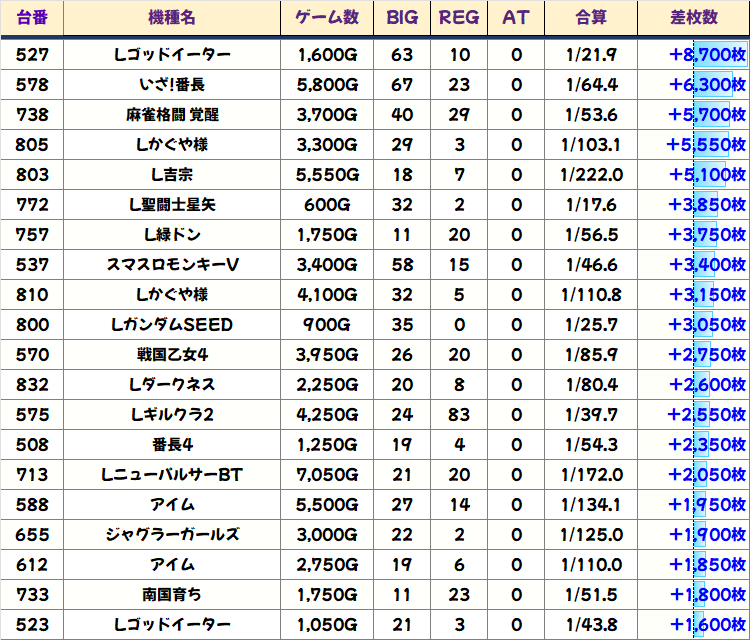Click the +1,900枚 difference value

(x=707, y=535)
